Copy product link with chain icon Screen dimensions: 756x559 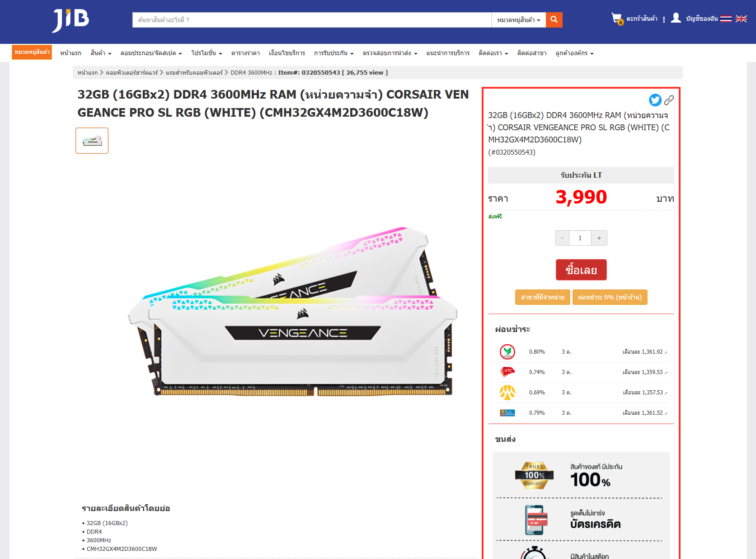point(669,100)
